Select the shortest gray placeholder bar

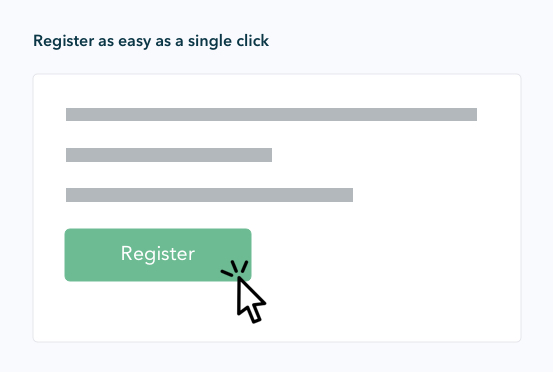tap(169, 155)
